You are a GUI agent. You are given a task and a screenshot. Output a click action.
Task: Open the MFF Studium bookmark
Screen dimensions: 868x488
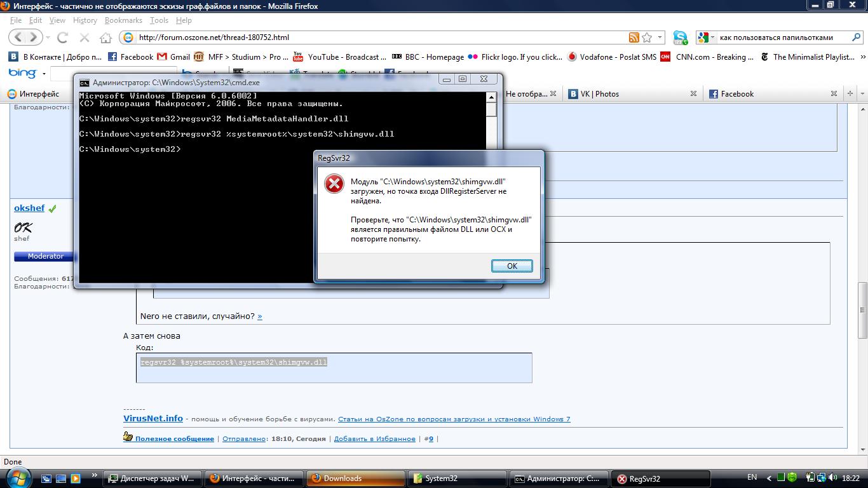(241, 57)
